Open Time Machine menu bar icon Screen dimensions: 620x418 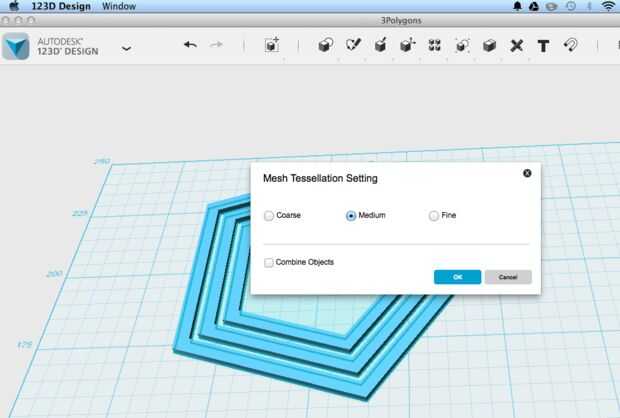[x=571, y=6]
